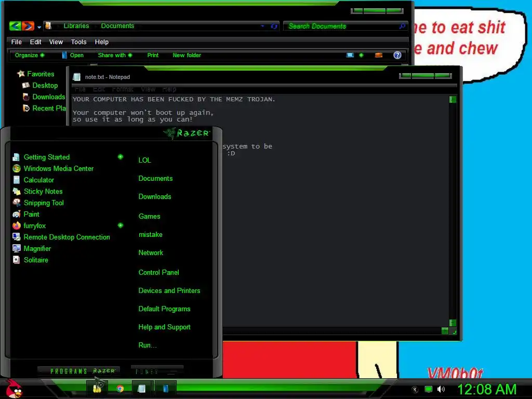The height and width of the screenshot is (399, 532).
Task: Open mistake entry in Start menu
Action: (150, 234)
